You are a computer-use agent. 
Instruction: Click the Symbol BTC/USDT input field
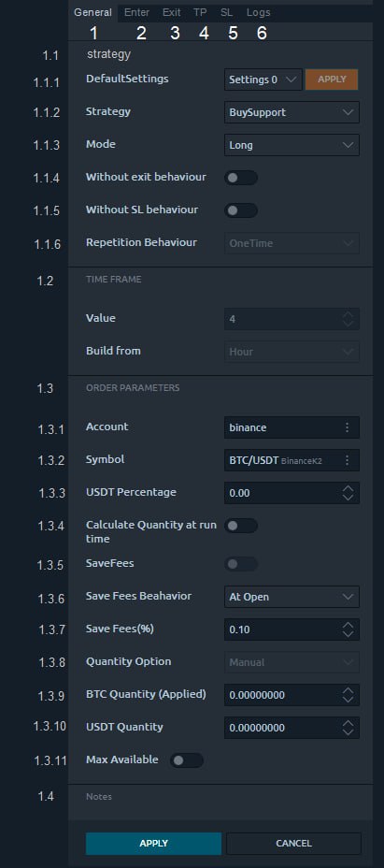point(292,460)
